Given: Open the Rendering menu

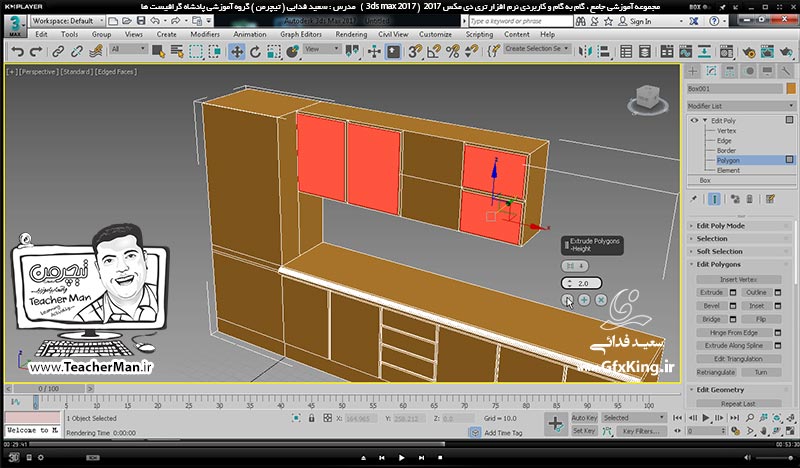Looking at the screenshot, I should click(351, 34).
